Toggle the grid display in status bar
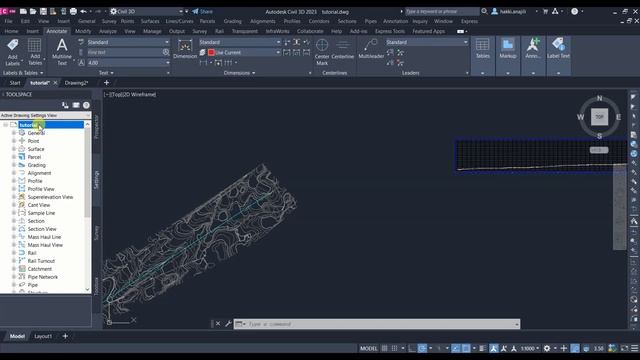640x360 pixels. click(384, 348)
